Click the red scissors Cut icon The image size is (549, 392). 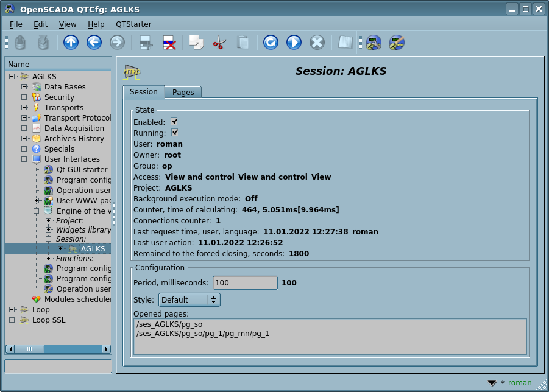click(x=219, y=43)
